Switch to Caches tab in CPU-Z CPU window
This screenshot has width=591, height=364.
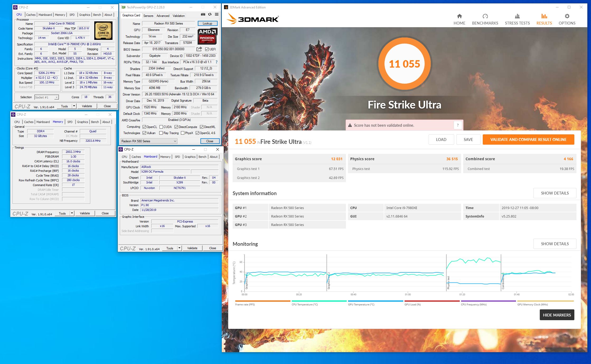(31, 15)
